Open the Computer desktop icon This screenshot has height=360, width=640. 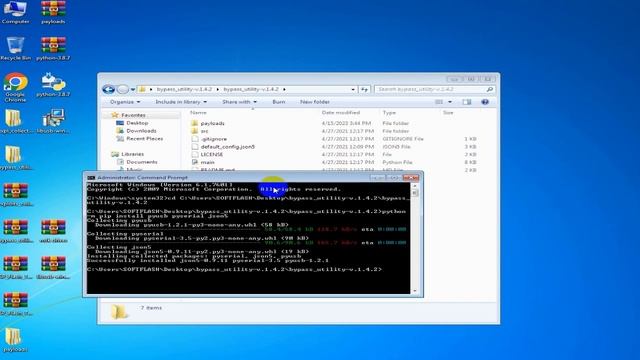[16, 12]
